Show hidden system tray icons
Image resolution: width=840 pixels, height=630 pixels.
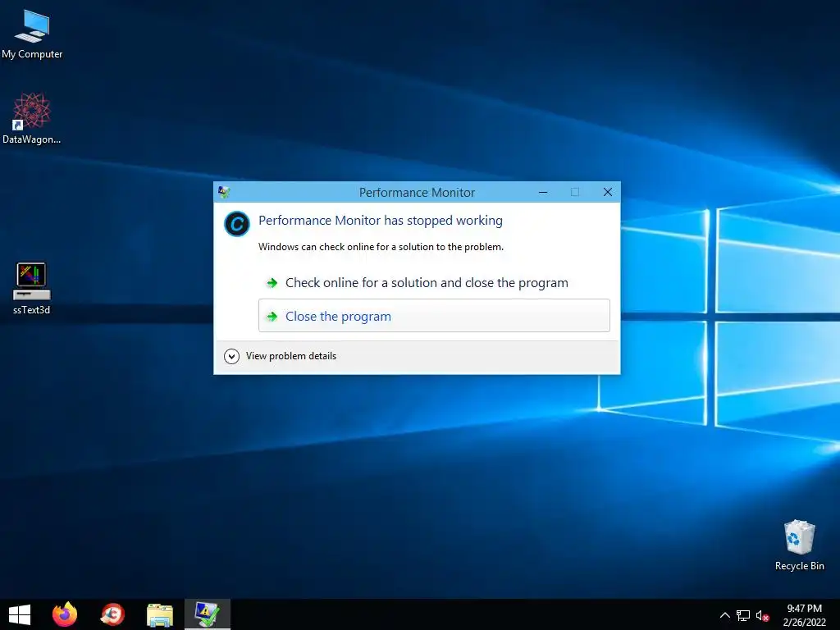724,615
